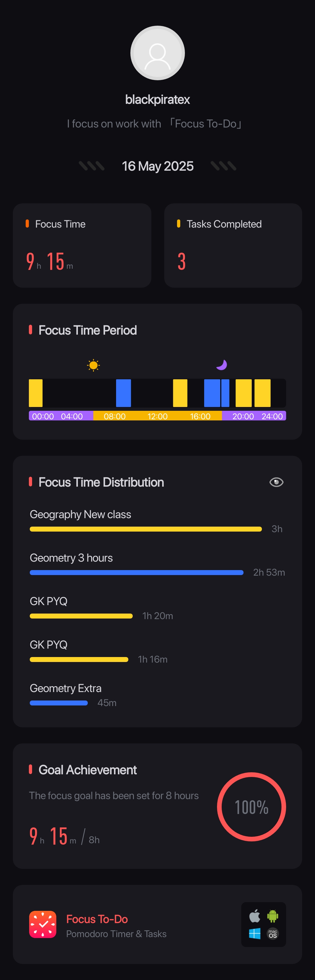Click the Geography New class yellow bar
This screenshot has width=315, height=980.
tap(146, 529)
